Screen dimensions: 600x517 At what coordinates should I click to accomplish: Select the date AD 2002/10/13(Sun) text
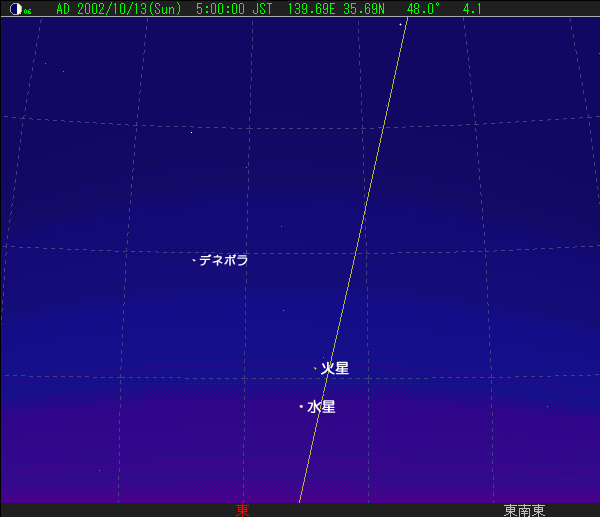(x=119, y=9)
